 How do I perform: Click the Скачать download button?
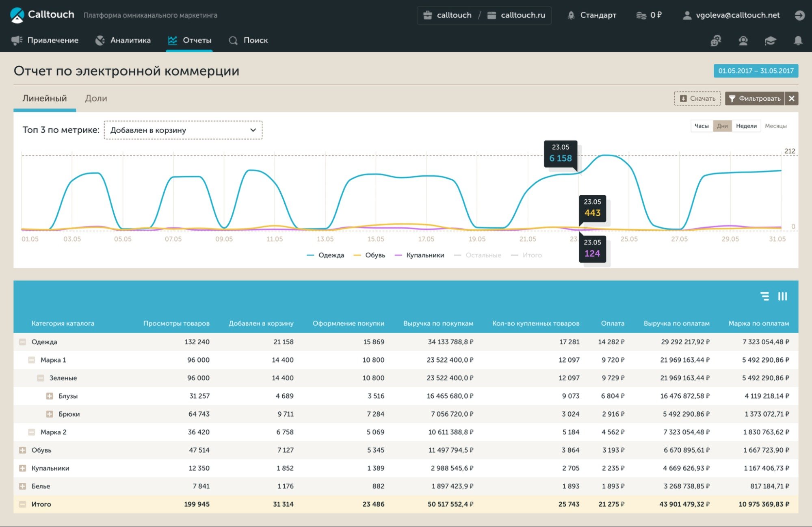point(697,99)
